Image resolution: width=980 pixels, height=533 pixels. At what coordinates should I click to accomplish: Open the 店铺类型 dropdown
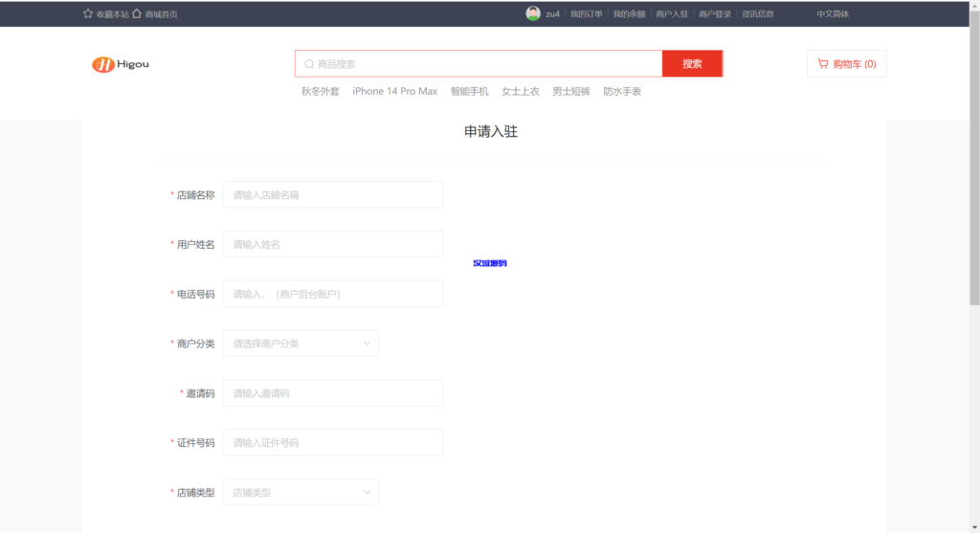click(x=301, y=492)
